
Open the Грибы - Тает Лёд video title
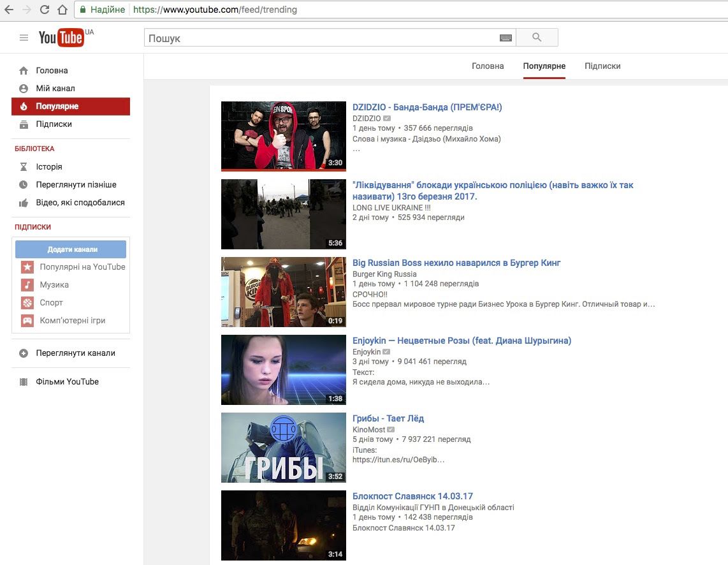coord(388,418)
